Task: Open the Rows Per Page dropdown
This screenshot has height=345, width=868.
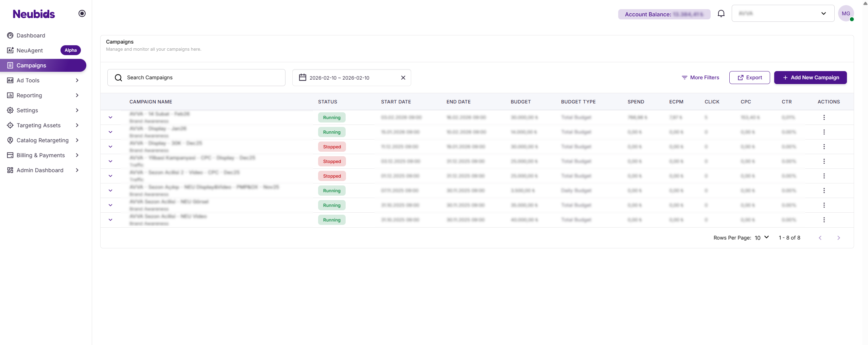Action: click(x=762, y=237)
